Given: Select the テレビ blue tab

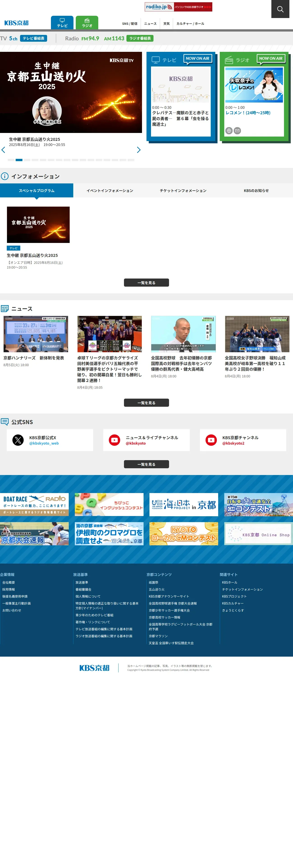Looking at the screenshot, I should (62, 23).
